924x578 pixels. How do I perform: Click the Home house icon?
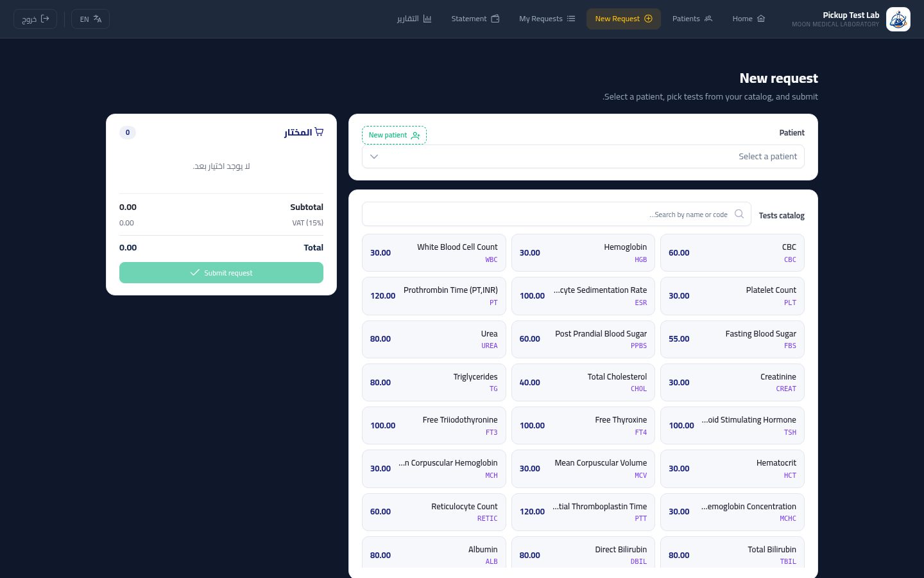pyautogui.click(x=761, y=19)
